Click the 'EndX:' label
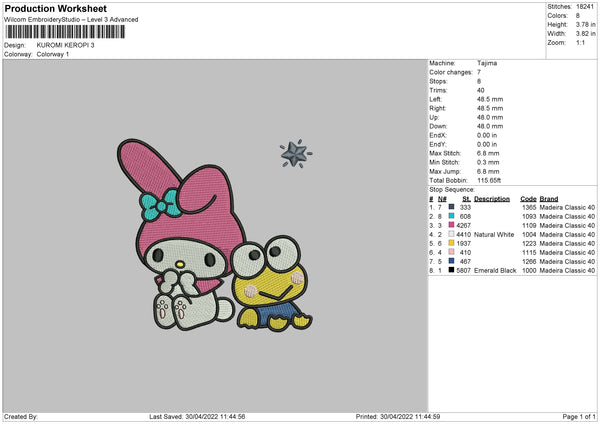 pyautogui.click(x=438, y=135)
